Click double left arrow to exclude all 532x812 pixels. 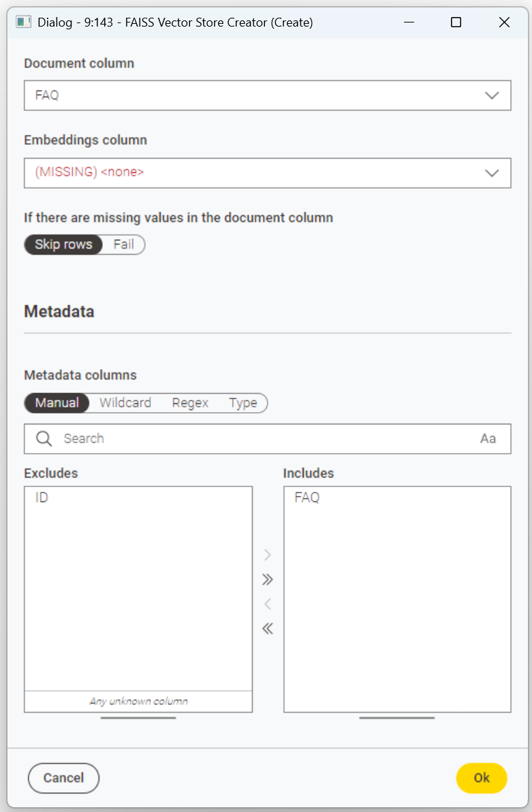pyautogui.click(x=267, y=629)
